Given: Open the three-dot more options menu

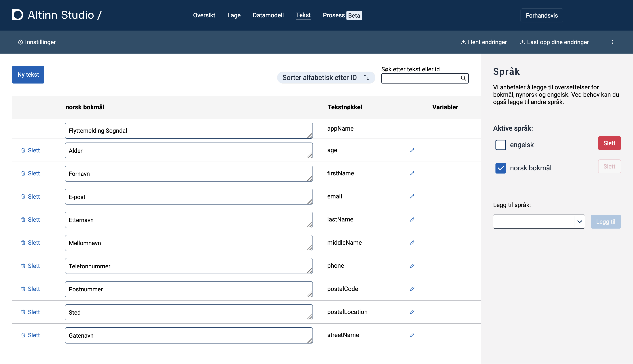Looking at the screenshot, I should (x=612, y=42).
